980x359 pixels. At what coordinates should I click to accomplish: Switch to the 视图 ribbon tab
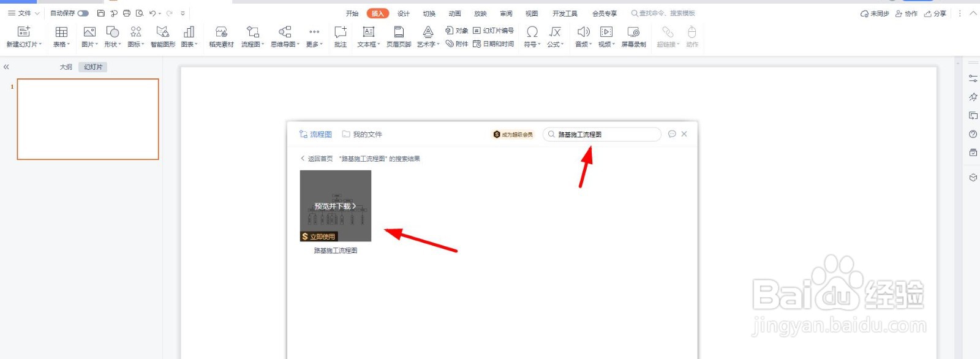pyautogui.click(x=532, y=13)
